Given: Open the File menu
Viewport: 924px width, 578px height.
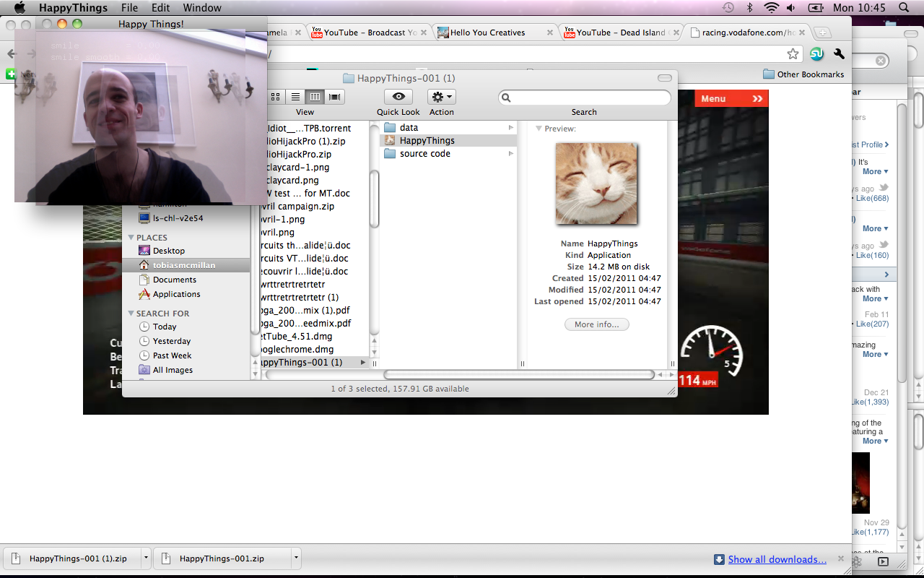Looking at the screenshot, I should tap(129, 8).
